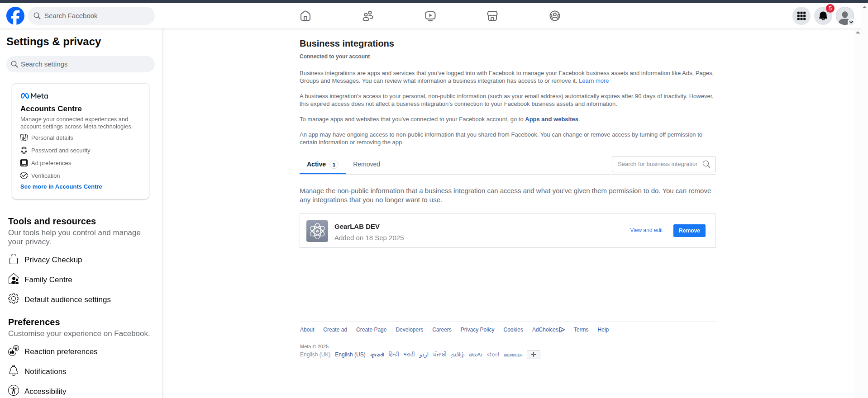Click the About footer link
This screenshot has width=868, height=398.
[x=307, y=330]
